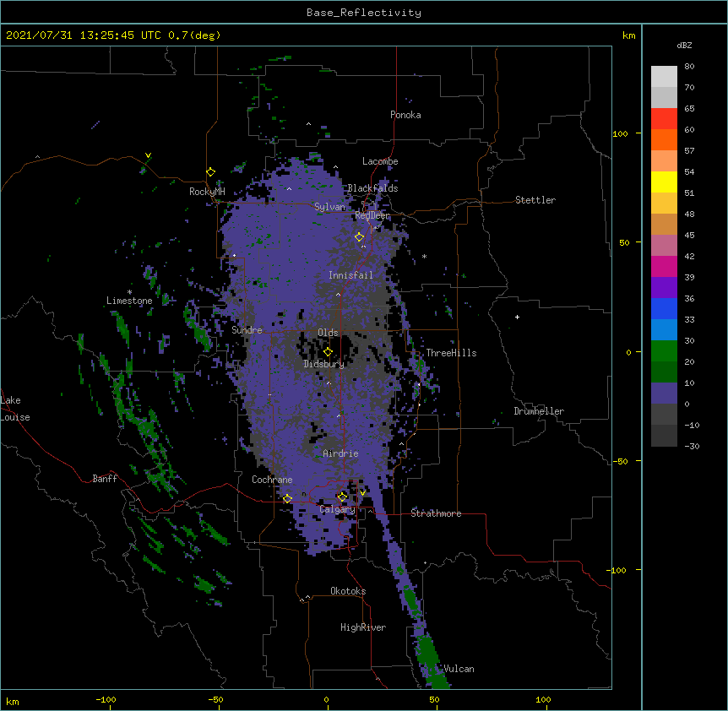Image resolution: width=728 pixels, height=711 pixels.
Task: Select the slate purple 10-0 dBZ legend swatch
Action: pyautogui.click(x=664, y=393)
